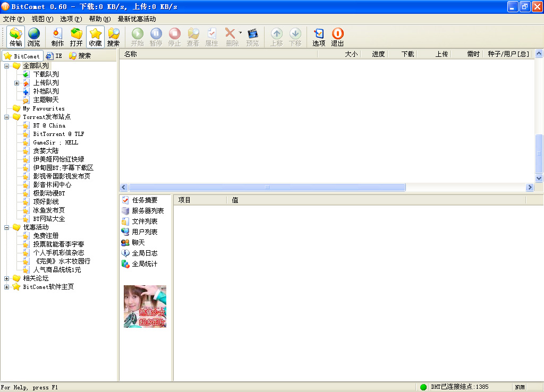Collapse the Torrent发布站点 tree node

pos(6,117)
